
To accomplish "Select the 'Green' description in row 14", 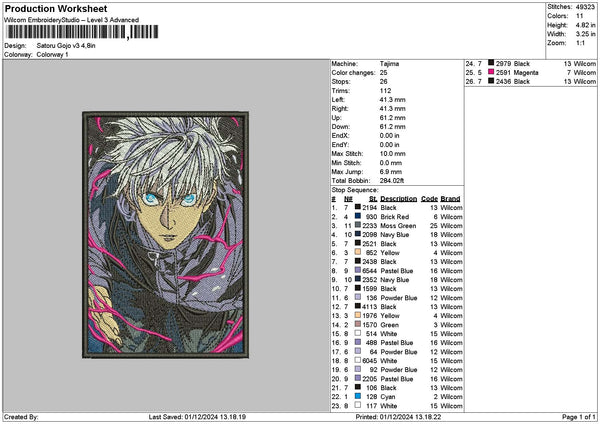I will [x=389, y=325].
